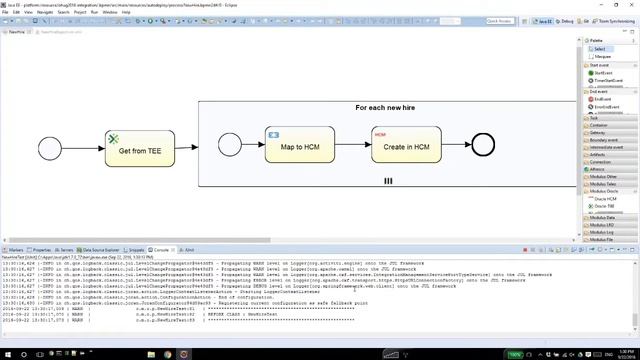Switch to the Properties tab

click(x=39, y=250)
